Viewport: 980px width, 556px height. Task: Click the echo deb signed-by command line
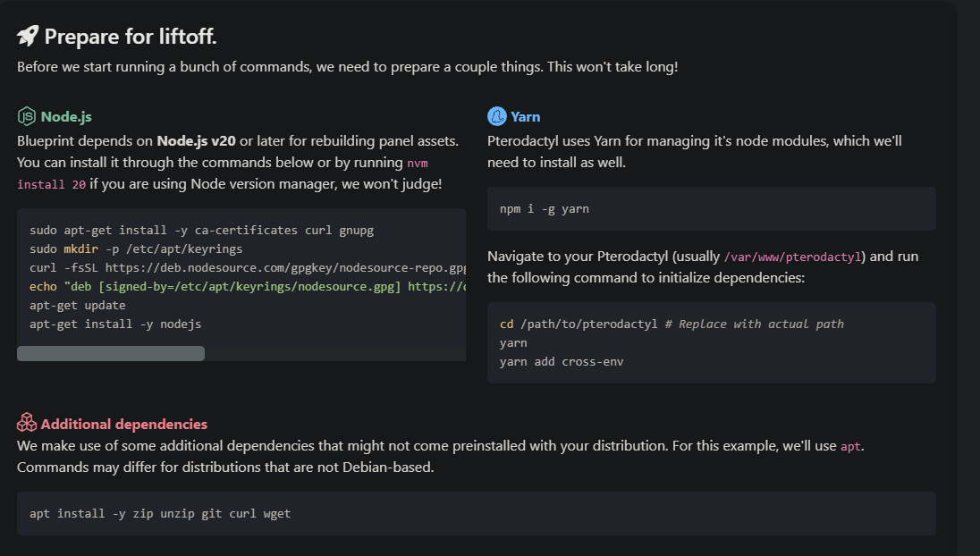coord(248,287)
